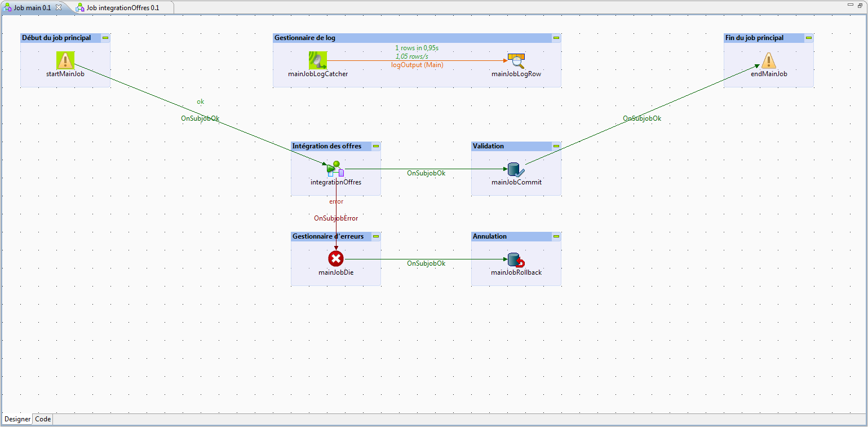
Task: Select the startMainJob warning component icon
Action: (x=65, y=60)
